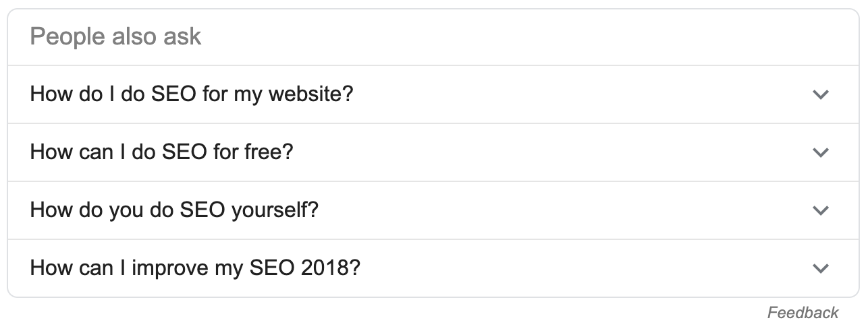
Task: Open the Feedback link
Action: click(803, 313)
